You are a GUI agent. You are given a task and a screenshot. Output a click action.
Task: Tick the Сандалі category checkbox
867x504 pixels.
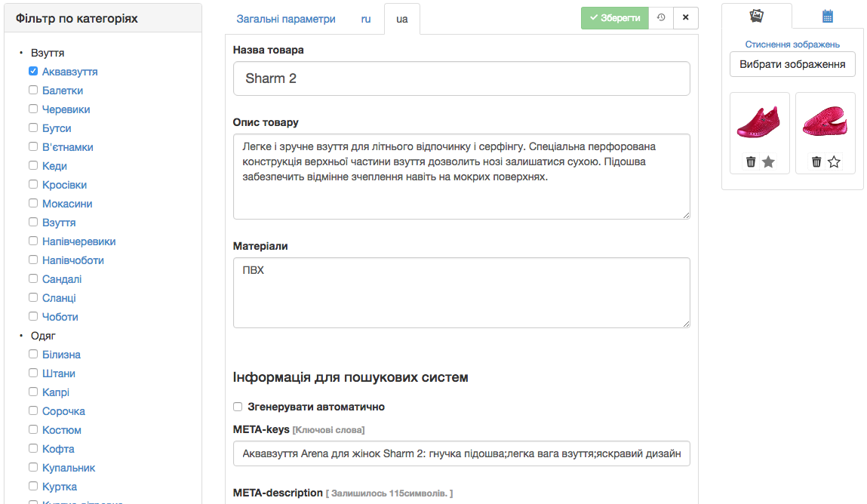pos(33,278)
